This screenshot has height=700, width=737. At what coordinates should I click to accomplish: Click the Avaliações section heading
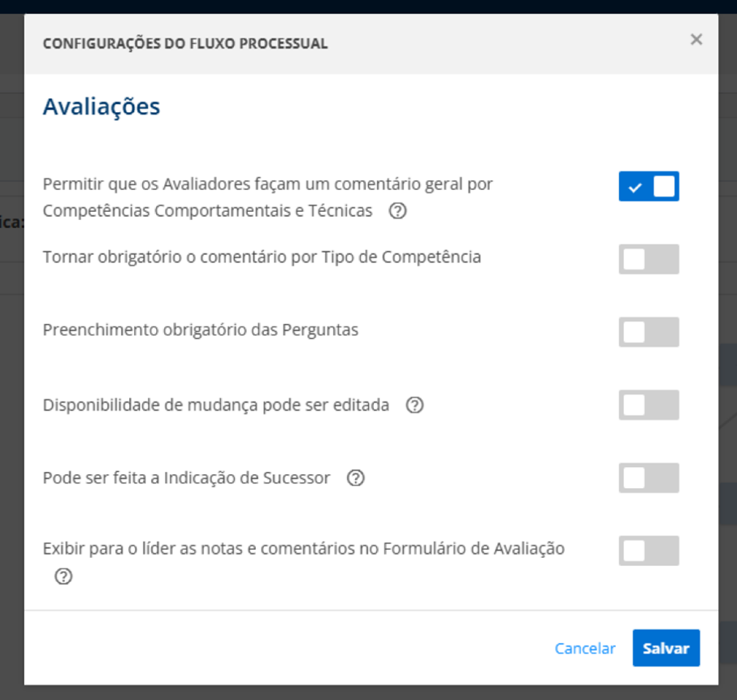pos(101,106)
